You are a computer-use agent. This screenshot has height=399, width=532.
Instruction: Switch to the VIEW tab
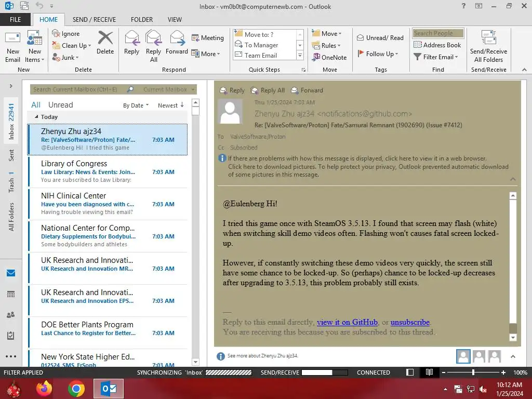tap(175, 19)
